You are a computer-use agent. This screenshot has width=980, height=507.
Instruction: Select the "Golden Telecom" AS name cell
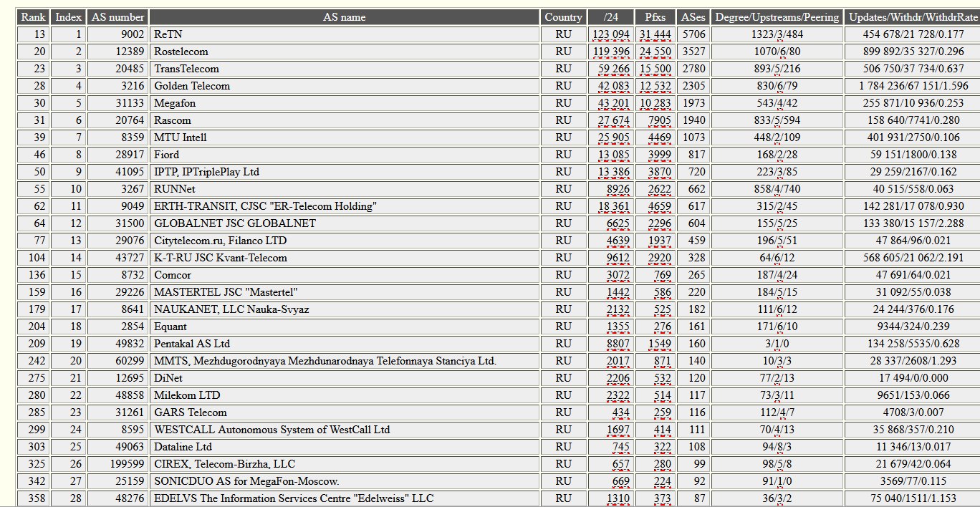click(x=345, y=86)
